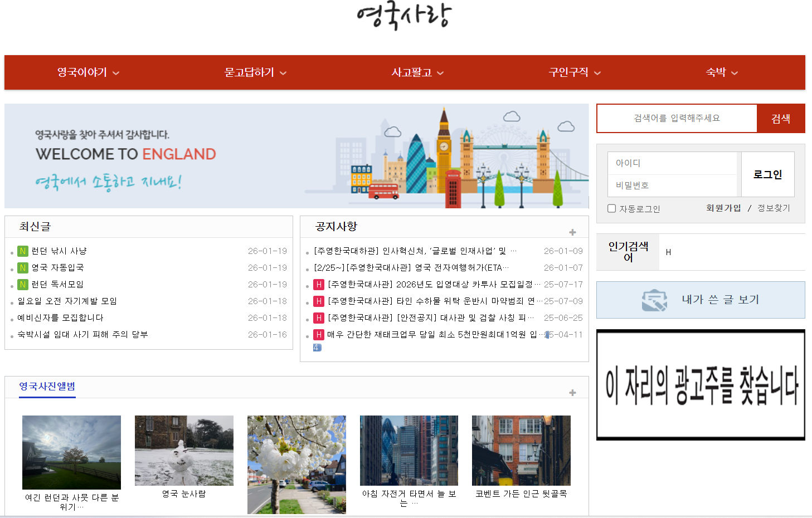Click the plus icon in 공지사항 panel
Screen dimensions: 812x518
[572, 232]
